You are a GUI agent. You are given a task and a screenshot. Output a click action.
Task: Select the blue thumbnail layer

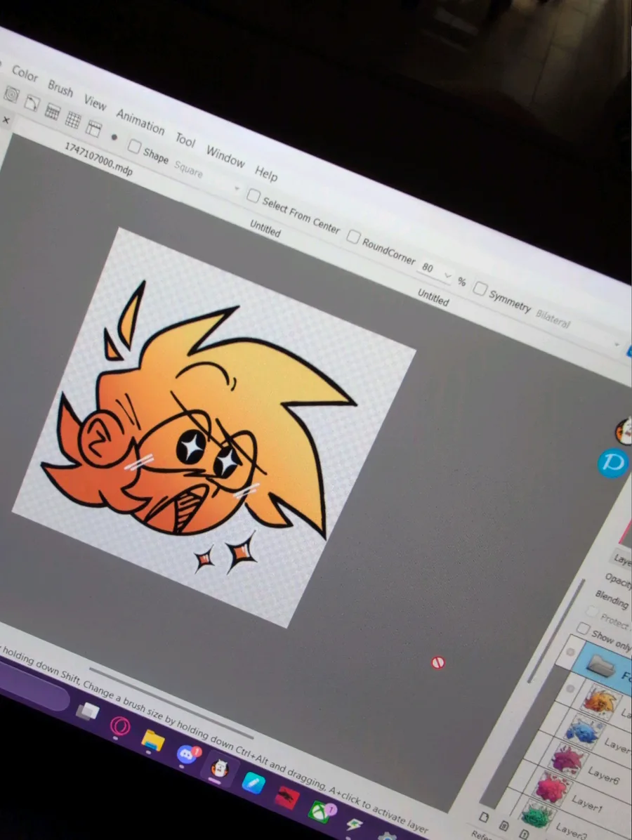pos(584,732)
